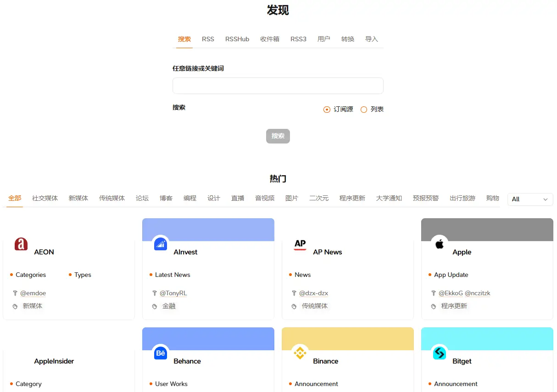Switch to the 收件箱 tab
557x392 pixels.
pyautogui.click(x=270, y=39)
